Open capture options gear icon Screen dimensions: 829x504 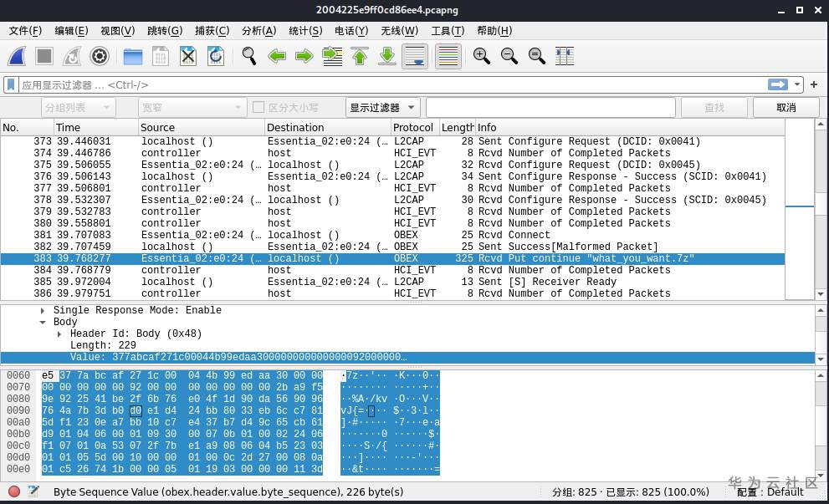point(100,56)
